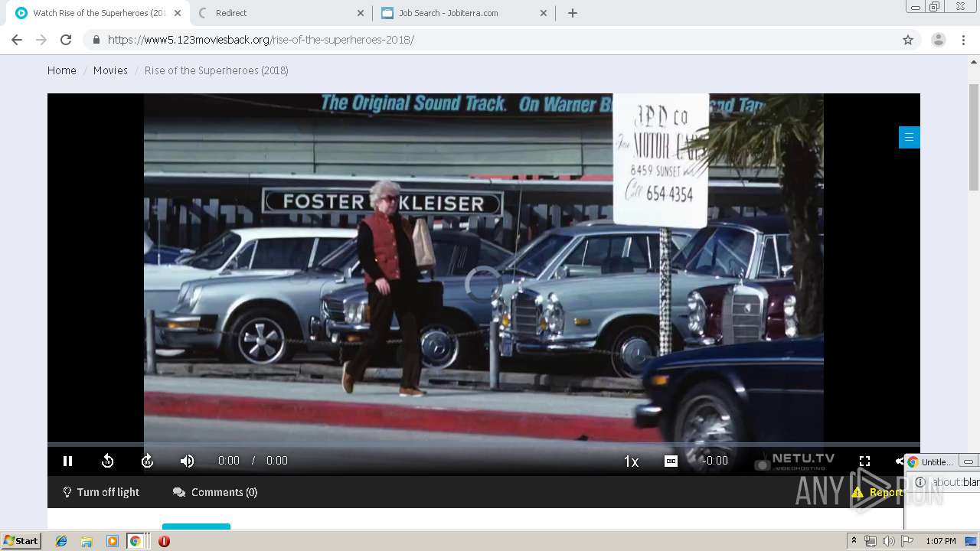Open the blue player menu icon
980x551 pixels.
909,137
